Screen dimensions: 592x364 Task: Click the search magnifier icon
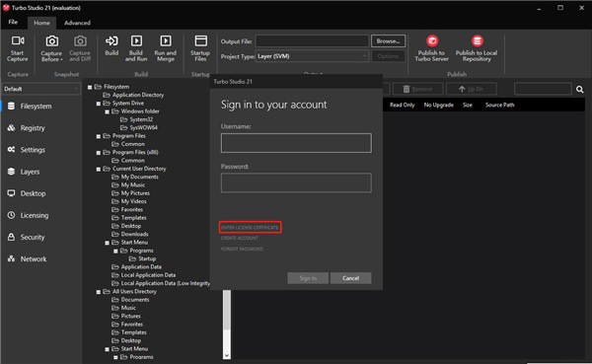(x=580, y=90)
